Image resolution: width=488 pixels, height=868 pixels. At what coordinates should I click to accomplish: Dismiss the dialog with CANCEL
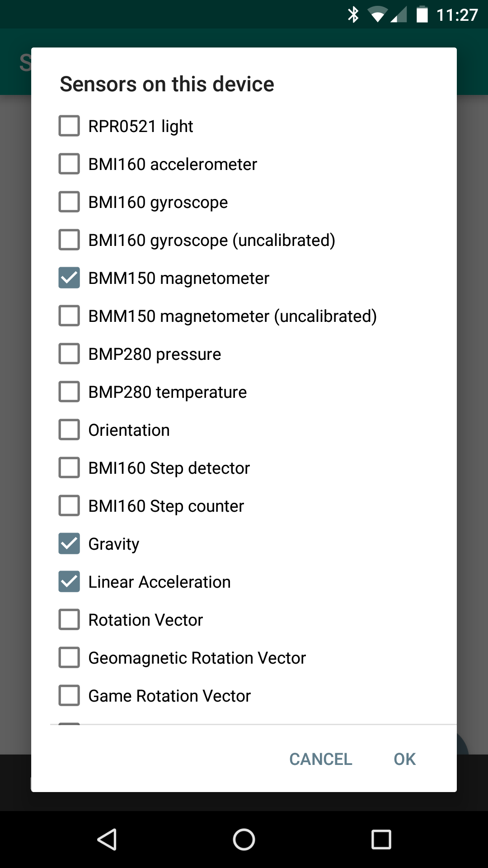(321, 759)
